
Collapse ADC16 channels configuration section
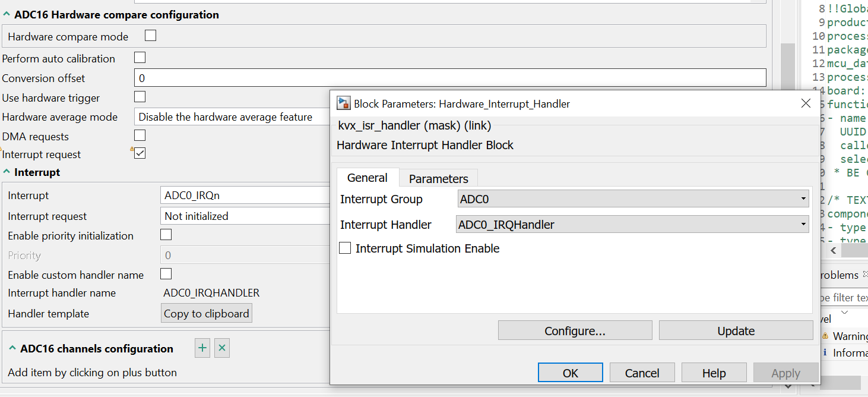(12, 349)
